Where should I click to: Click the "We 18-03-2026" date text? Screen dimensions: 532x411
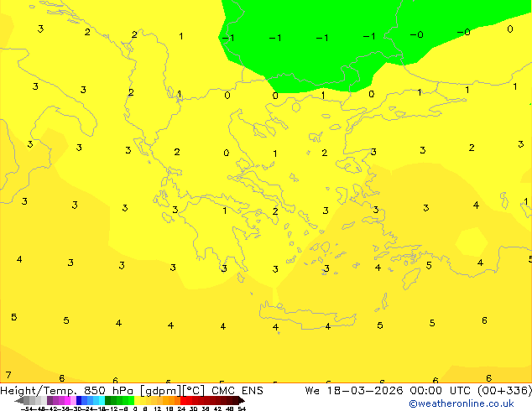tap(354, 391)
